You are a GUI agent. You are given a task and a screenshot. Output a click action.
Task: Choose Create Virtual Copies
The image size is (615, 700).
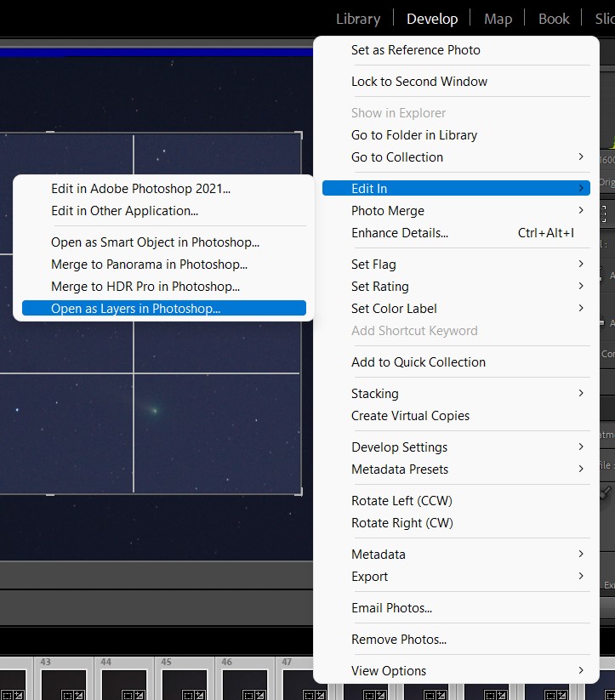(456, 416)
